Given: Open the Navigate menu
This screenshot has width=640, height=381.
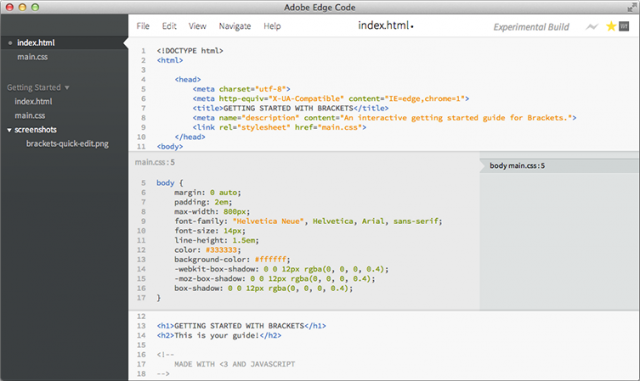Looking at the screenshot, I should pos(235,26).
